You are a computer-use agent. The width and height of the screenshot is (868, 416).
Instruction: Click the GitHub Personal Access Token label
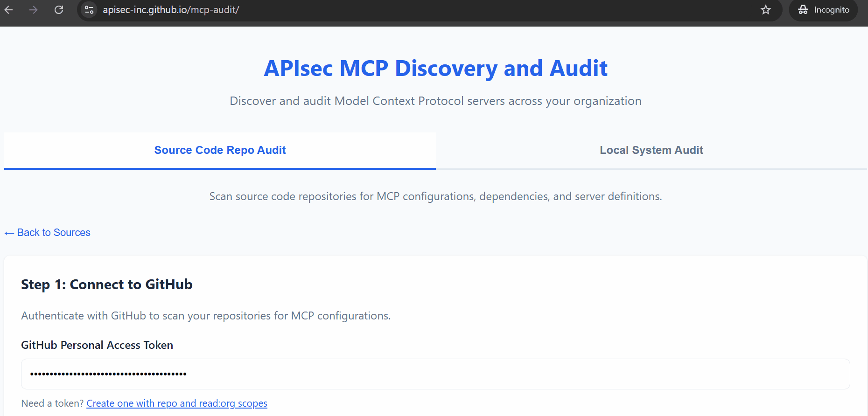coord(97,345)
